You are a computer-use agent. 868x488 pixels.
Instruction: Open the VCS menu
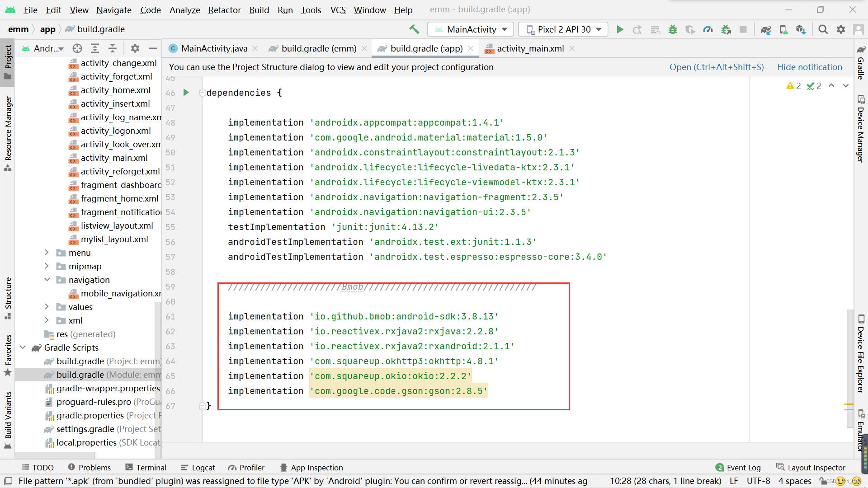click(338, 10)
